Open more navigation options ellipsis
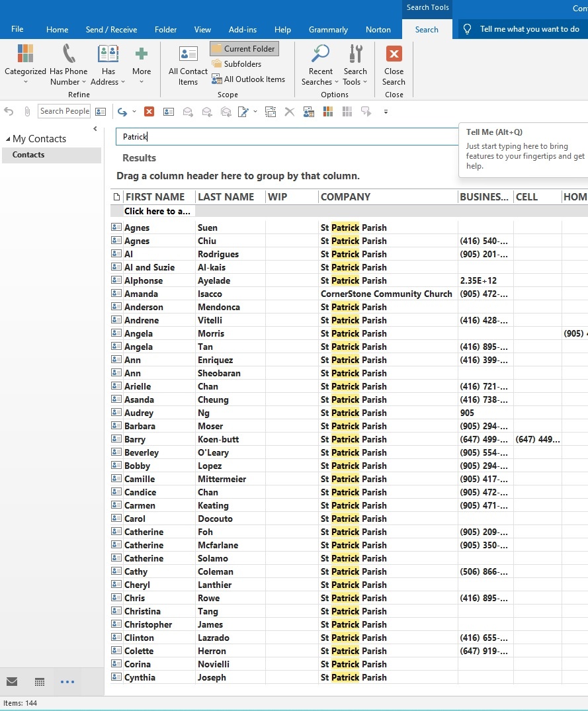The image size is (588, 711). click(67, 681)
